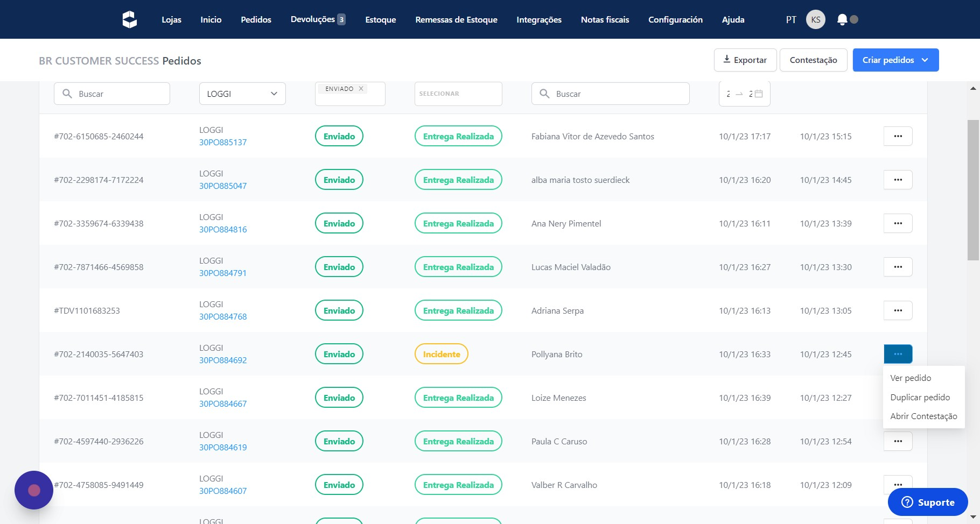Open the notifications bell icon
Image resolution: width=980 pixels, height=524 pixels.
coord(842,19)
